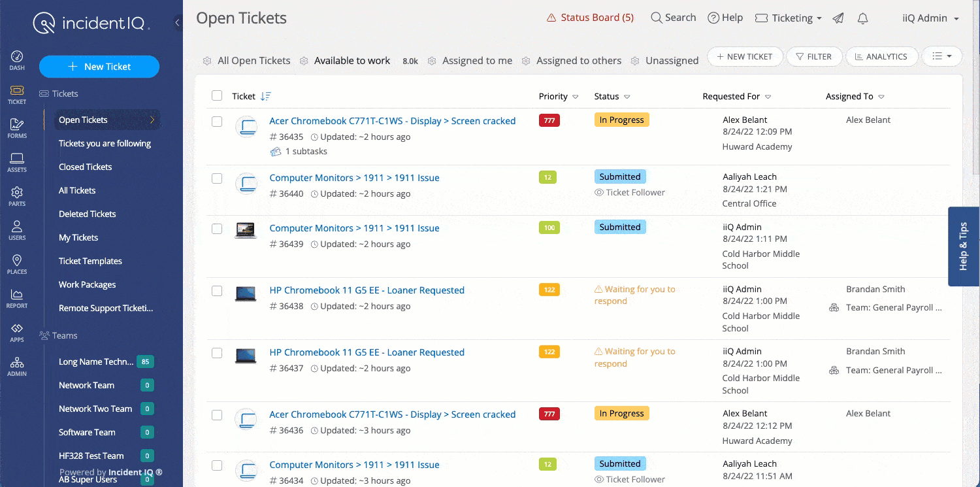Open Closed Tickets in sidebar
The width and height of the screenshot is (980, 487).
tap(86, 167)
